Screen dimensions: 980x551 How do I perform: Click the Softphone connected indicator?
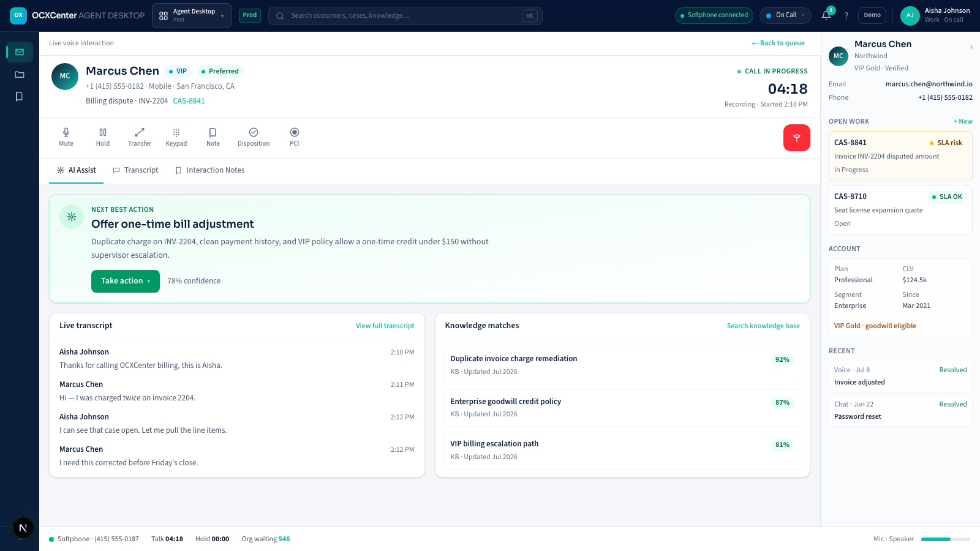[714, 15]
